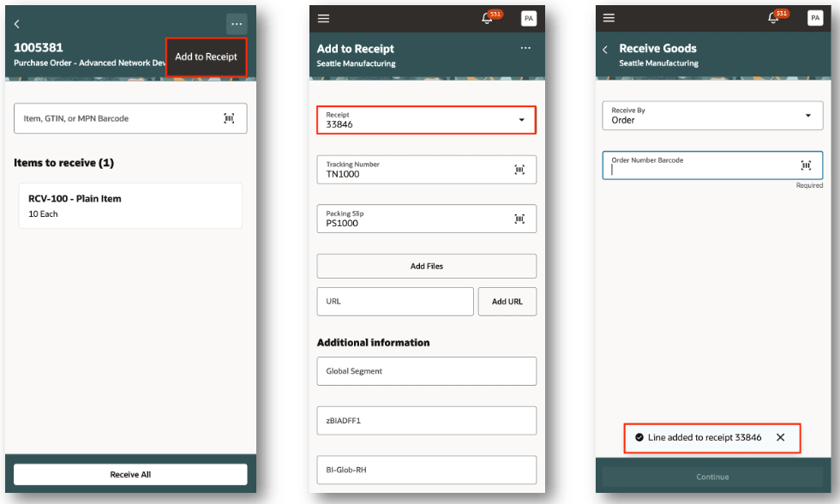840x504 pixels.
Task: Scan barcode for Tracking Number field
Action: (x=519, y=170)
